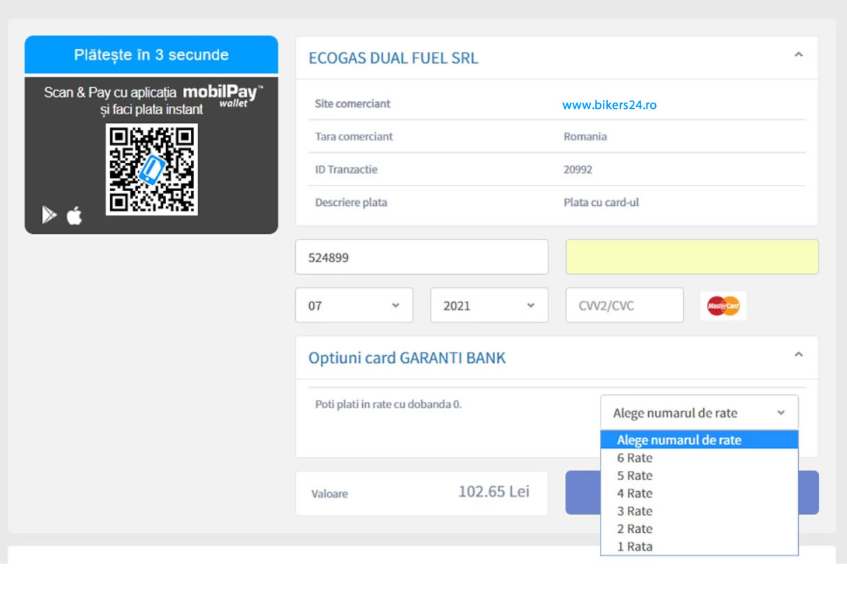Image resolution: width=847 pixels, height=616 pixels.
Task: Open the expiry month dropdown showing 07
Action: (x=354, y=306)
